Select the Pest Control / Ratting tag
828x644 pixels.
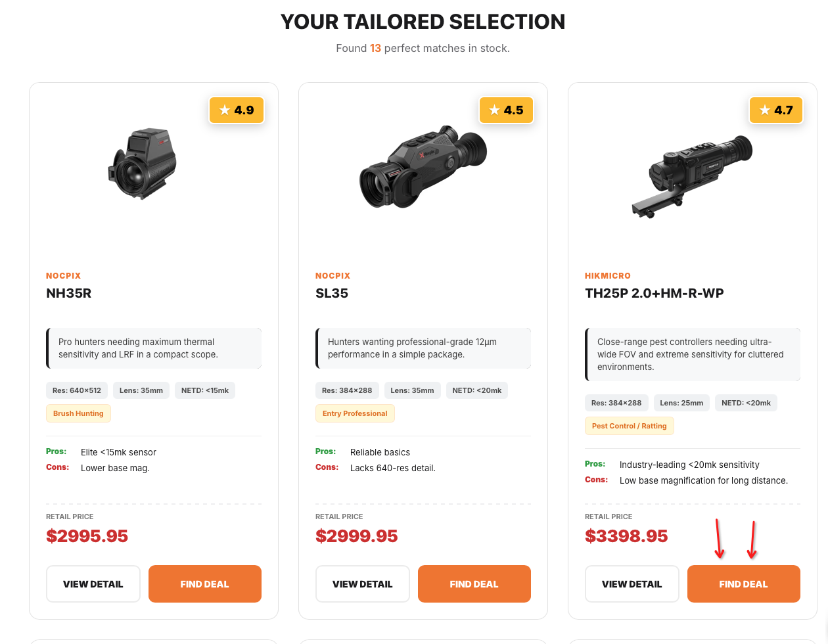click(x=629, y=426)
